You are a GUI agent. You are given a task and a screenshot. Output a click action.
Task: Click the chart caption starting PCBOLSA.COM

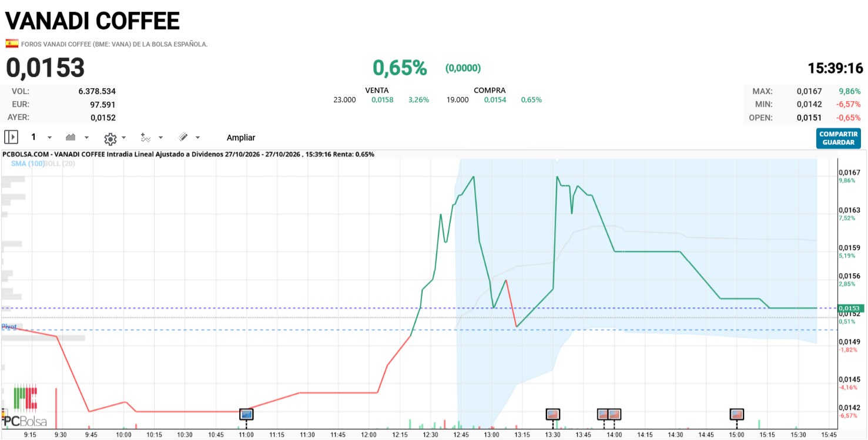pyautogui.click(x=189, y=154)
